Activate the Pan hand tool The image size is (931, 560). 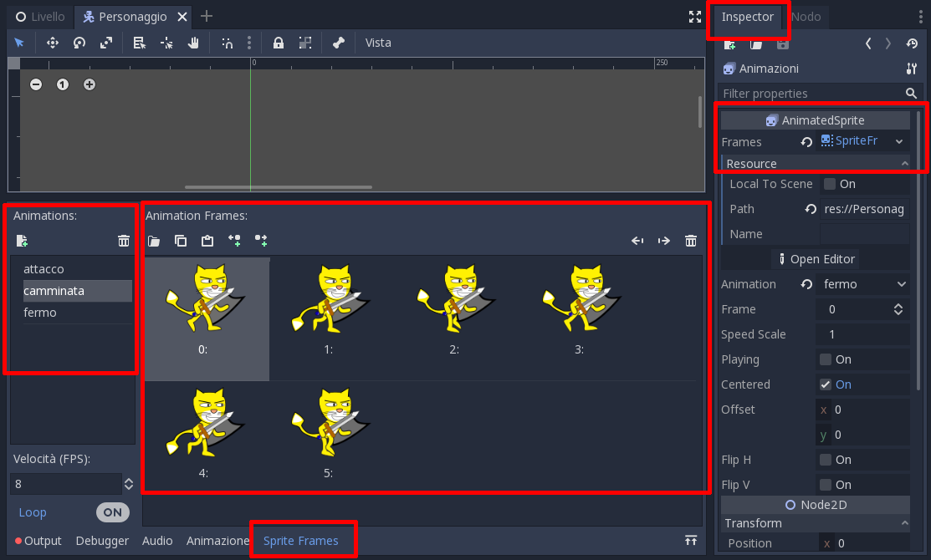[193, 43]
